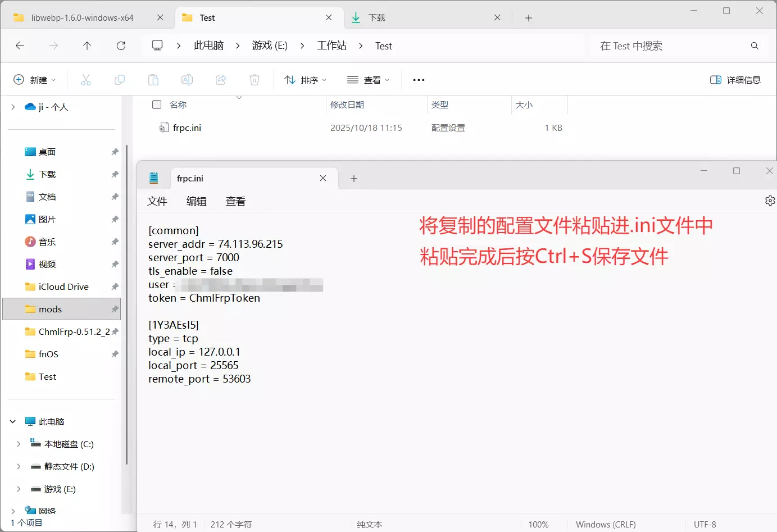Select the frpc.ini file in the list
This screenshot has width=777, height=532.
(187, 128)
